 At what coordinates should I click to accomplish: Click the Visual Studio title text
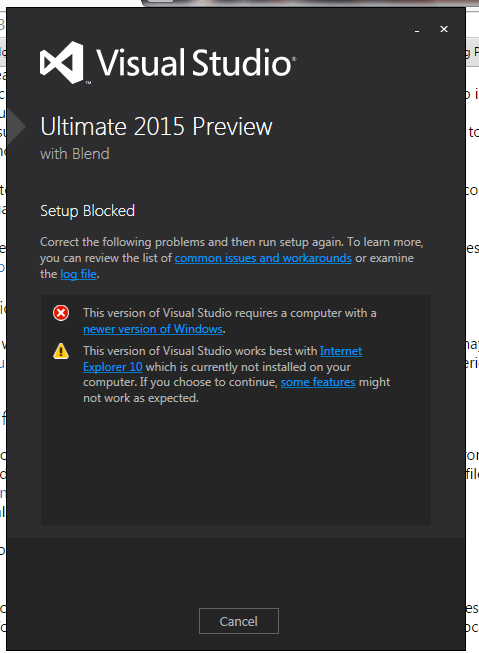pos(196,62)
